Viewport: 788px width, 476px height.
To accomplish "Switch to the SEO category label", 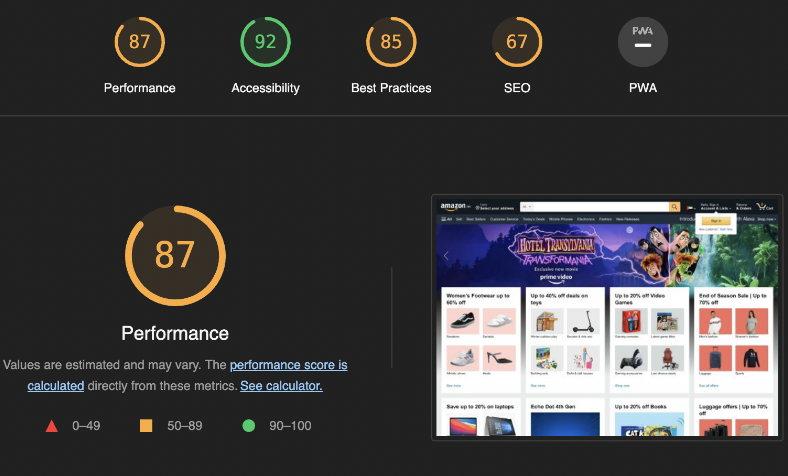I will [517, 88].
